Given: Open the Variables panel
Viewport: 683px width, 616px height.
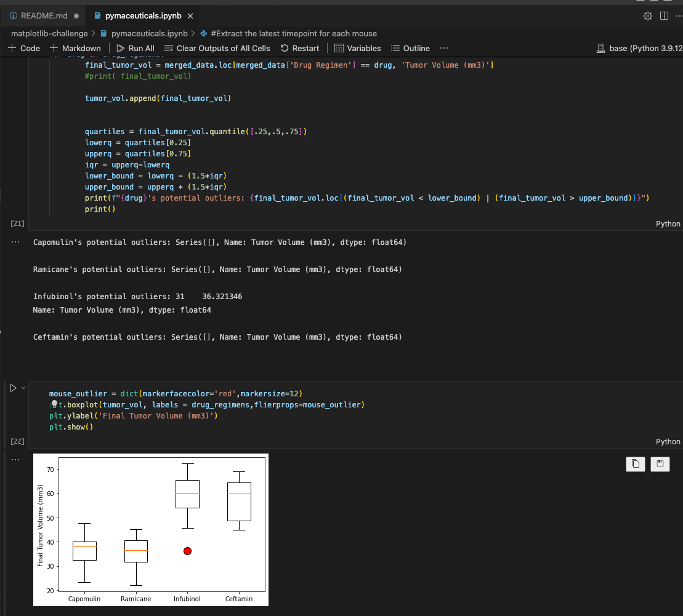Looking at the screenshot, I should coord(358,49).
